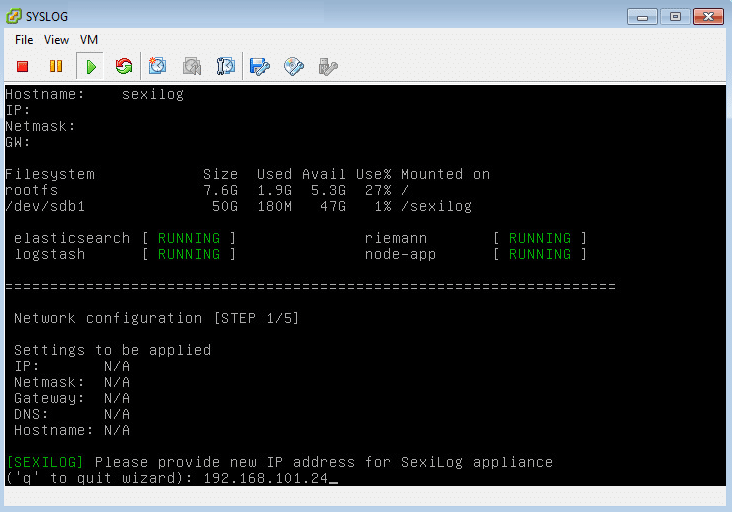Open the File menu

[24, 40]
